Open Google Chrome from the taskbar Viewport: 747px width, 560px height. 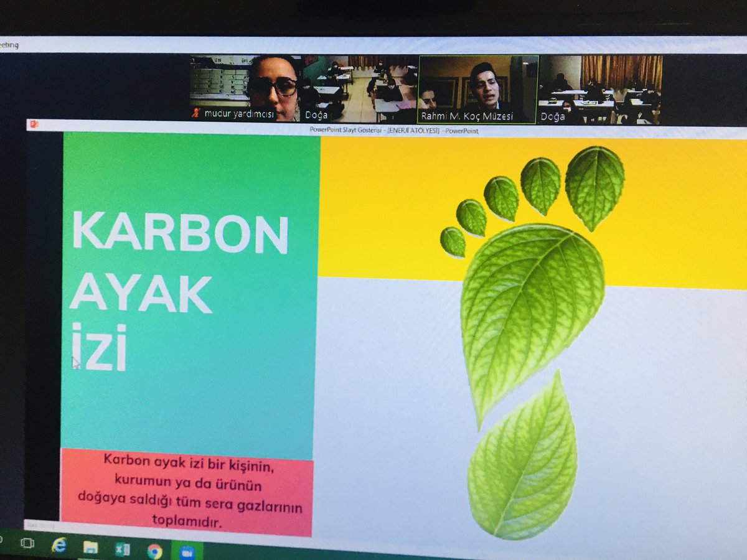pyautogui.click(x=154, y=551)
